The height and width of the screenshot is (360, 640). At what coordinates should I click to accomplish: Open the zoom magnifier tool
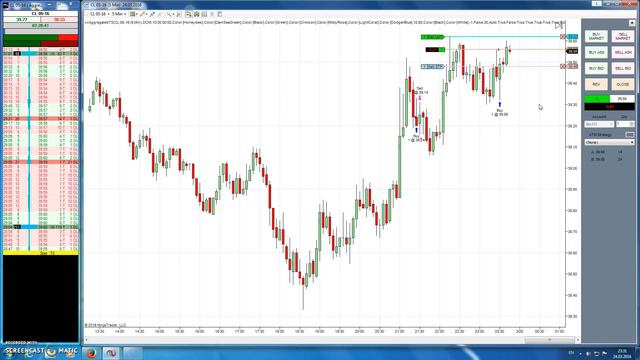pos(169,14)
